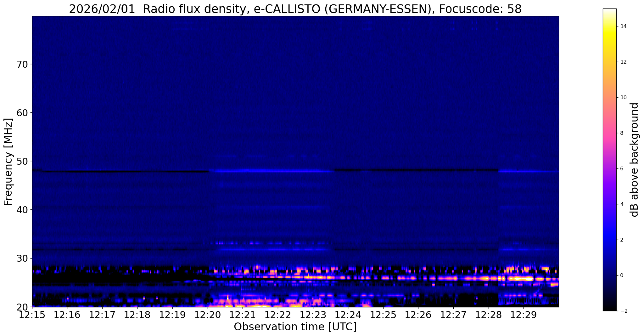Click the dark horizontal line at 48 MHz near 12:17
Viewport: 644px width, 336px height.
point(102,172)
